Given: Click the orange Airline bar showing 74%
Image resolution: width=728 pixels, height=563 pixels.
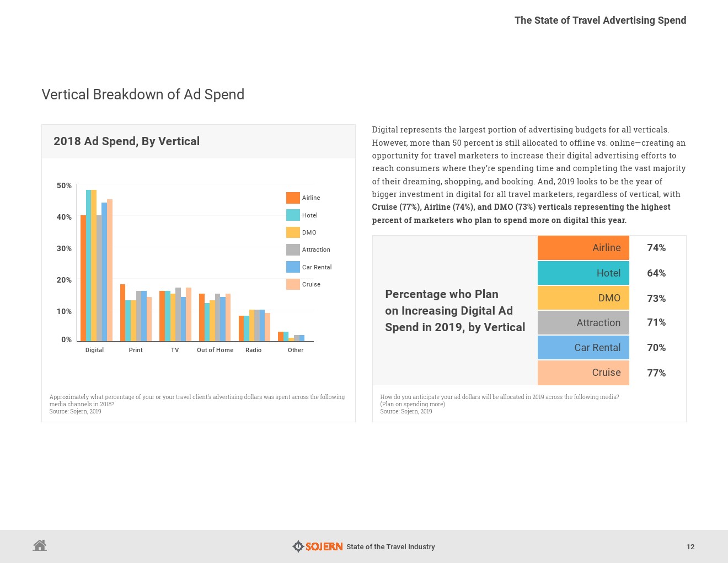Looking at the screenshot, I should tap(583, 248).
